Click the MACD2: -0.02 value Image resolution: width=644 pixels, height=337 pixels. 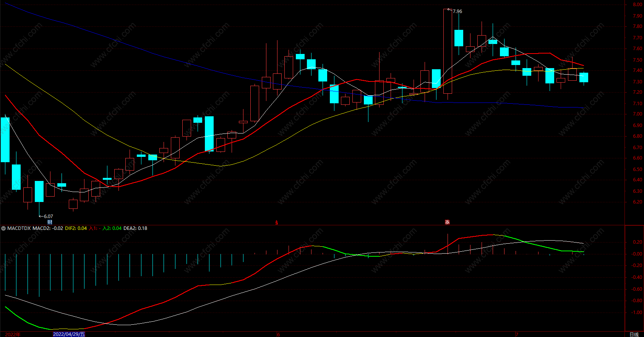[x=48, y=228]
